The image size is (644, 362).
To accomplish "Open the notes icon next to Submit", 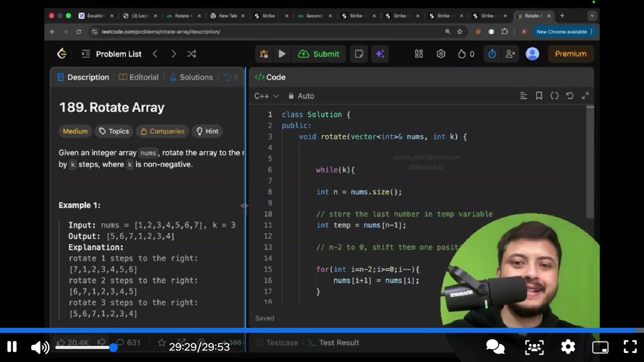I will tap(359, 54).
